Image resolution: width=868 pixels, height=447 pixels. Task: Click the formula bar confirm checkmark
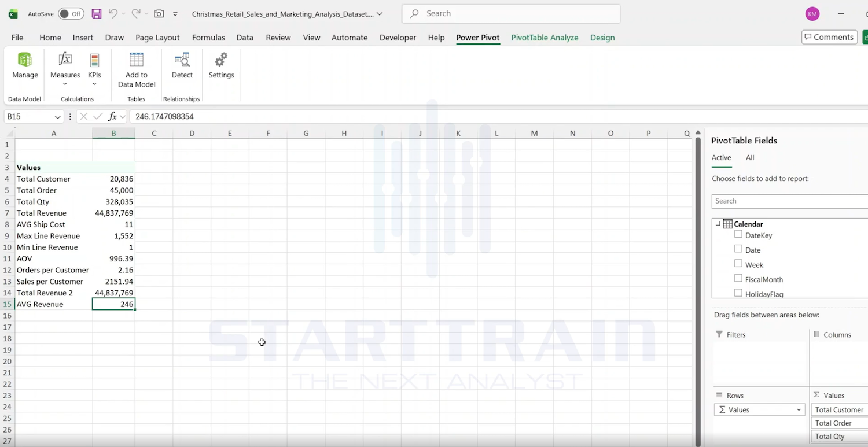point(98,116)
